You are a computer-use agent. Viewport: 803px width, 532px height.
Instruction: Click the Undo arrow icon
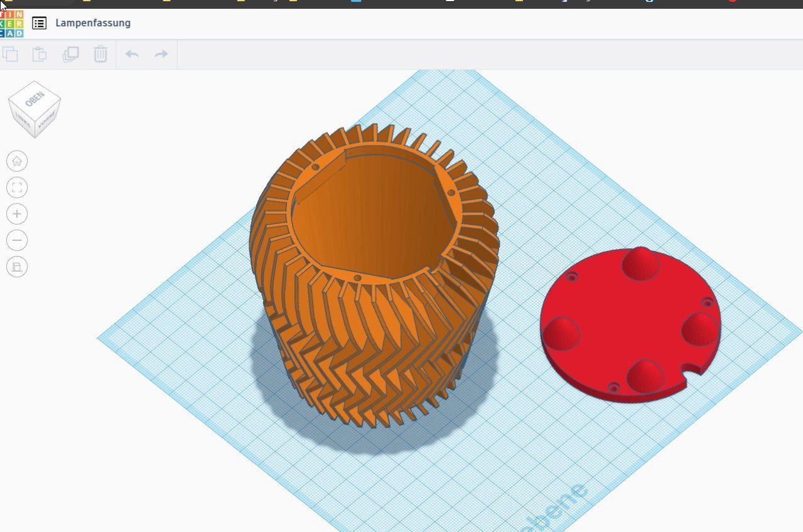point(132,54)
